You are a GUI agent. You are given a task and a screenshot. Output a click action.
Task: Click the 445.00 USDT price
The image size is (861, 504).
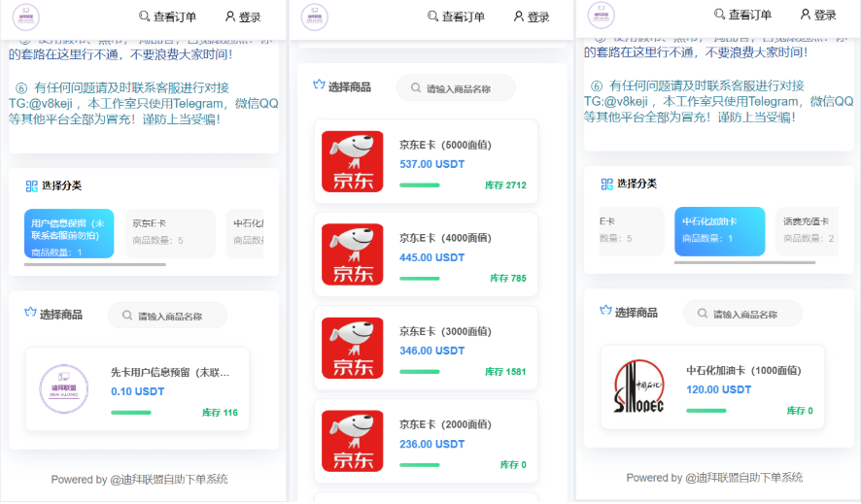(432, 257)
